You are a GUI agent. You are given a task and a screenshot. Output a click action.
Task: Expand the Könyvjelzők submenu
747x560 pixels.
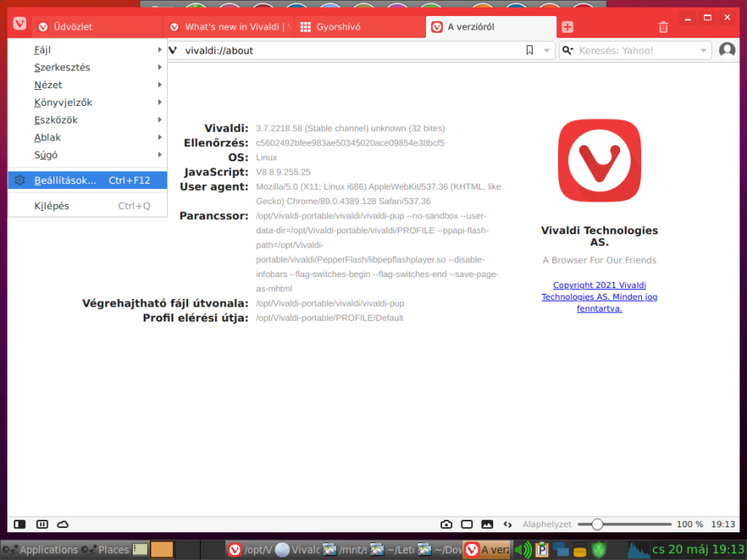coord(87,102)
